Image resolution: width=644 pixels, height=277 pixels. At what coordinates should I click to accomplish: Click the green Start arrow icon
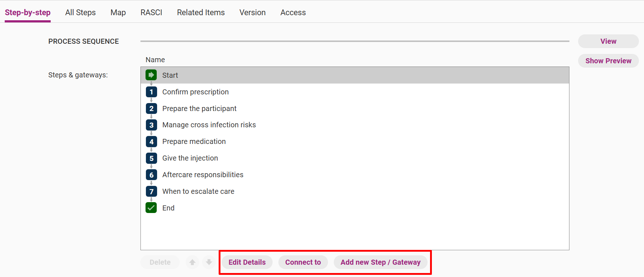click(x=151, y=75)
